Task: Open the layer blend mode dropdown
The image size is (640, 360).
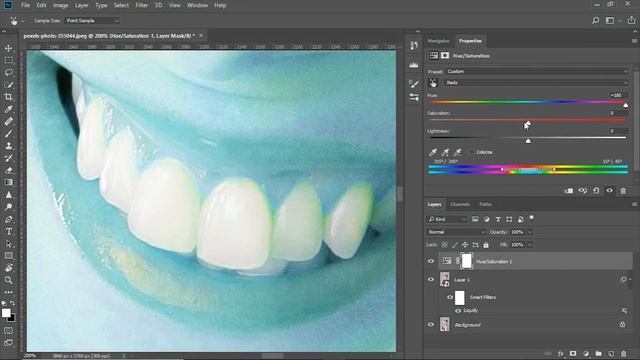Action: click(x=456, y=232)
